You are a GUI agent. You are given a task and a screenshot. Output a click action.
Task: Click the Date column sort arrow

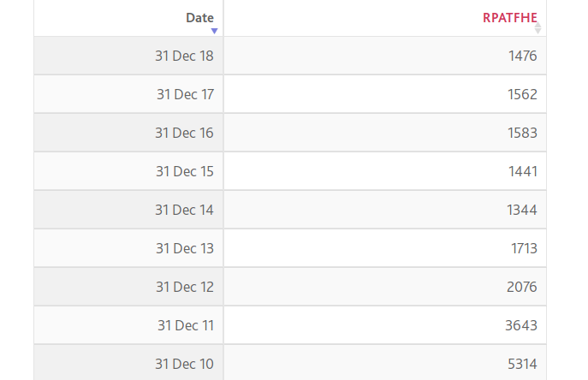click(214, 31)
